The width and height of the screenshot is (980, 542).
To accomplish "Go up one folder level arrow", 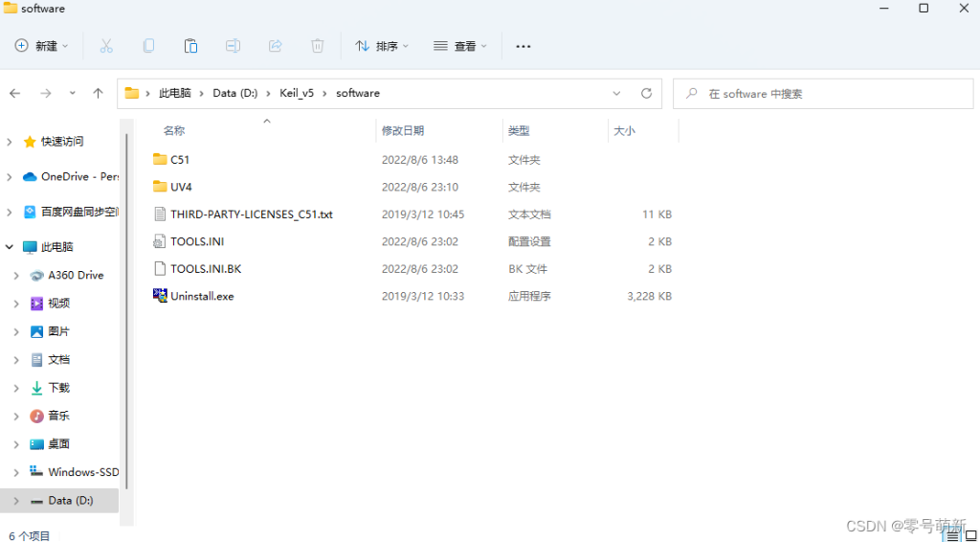I will (x=98, y=93).
